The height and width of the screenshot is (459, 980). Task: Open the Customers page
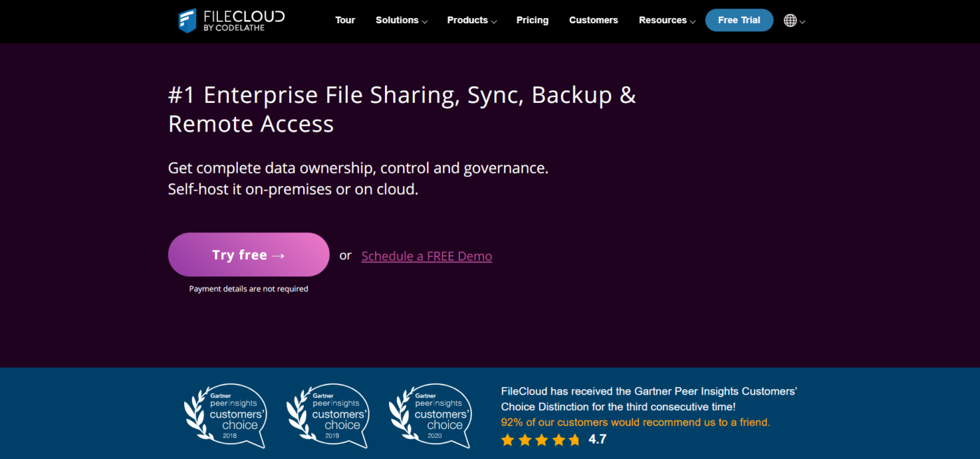click(x=594, y=20)
